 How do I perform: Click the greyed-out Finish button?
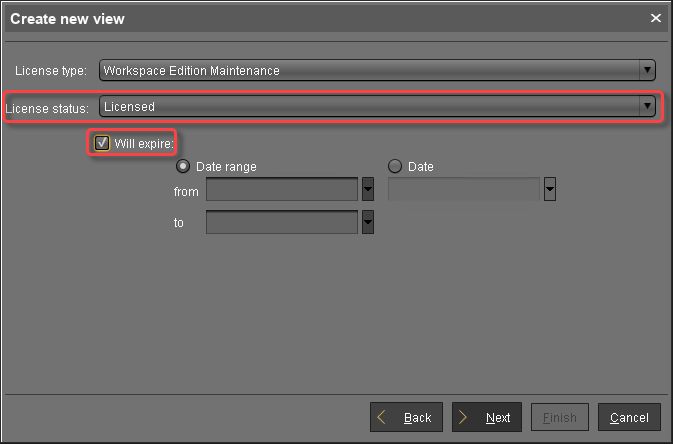[x=559, y=417]
